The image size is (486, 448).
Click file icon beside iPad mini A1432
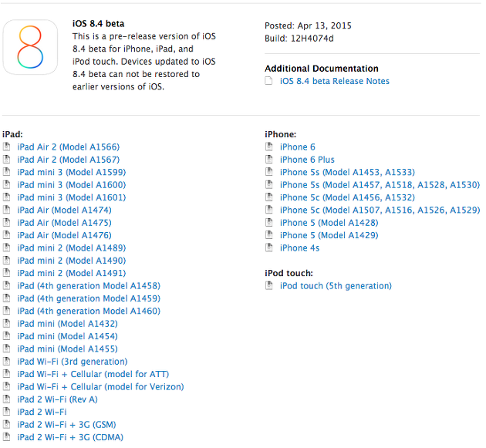pyautogui.click(x=6, y=323)
